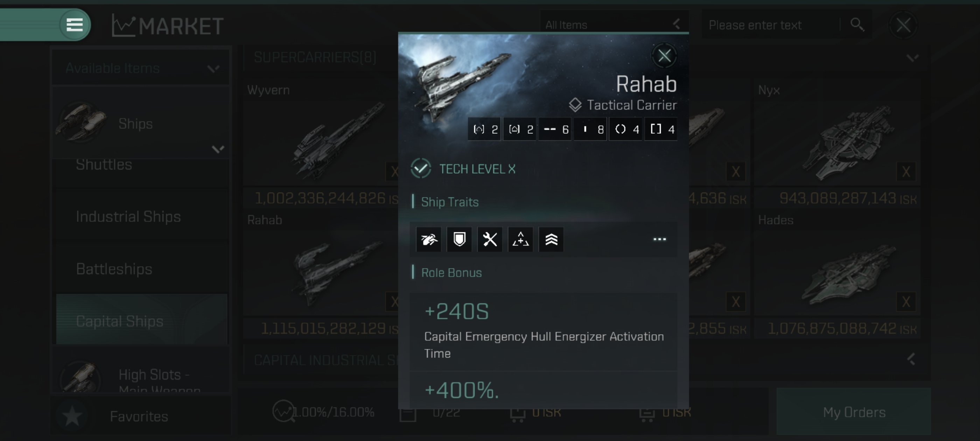Open the Favorites star button
980x441 pixels.
(72, 415)
